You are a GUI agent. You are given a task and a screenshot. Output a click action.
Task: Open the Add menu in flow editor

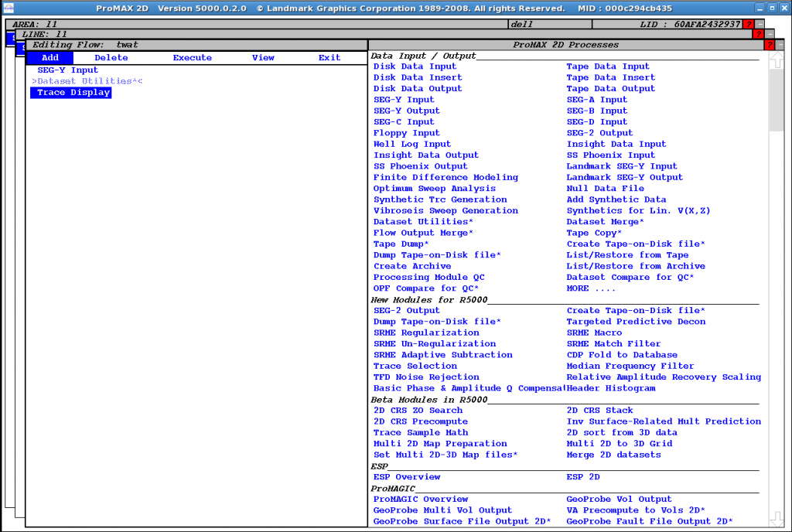[x=50, y=57]
